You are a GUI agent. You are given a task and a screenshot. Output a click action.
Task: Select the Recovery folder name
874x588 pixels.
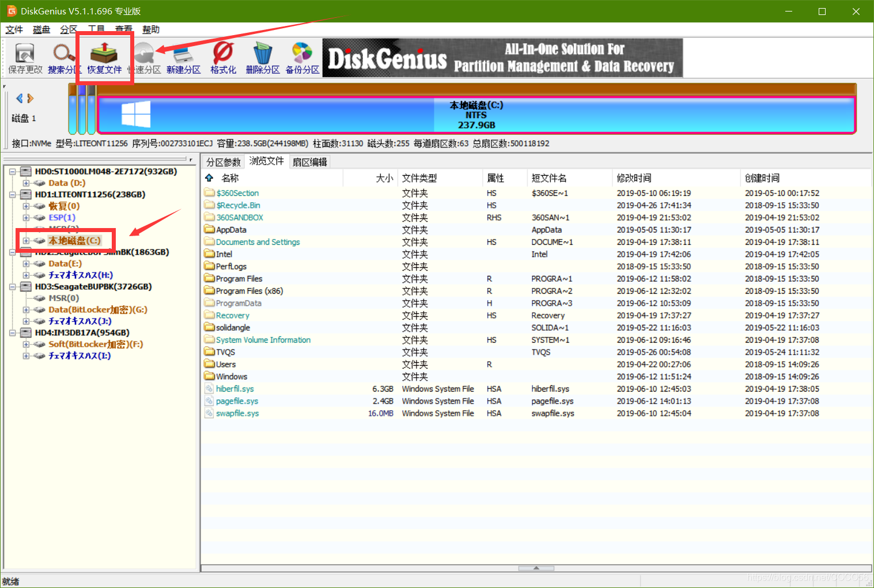232,315
